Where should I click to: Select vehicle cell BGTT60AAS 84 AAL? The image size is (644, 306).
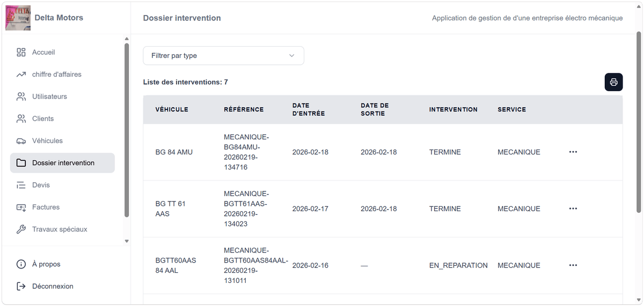[x=176, y=265]
